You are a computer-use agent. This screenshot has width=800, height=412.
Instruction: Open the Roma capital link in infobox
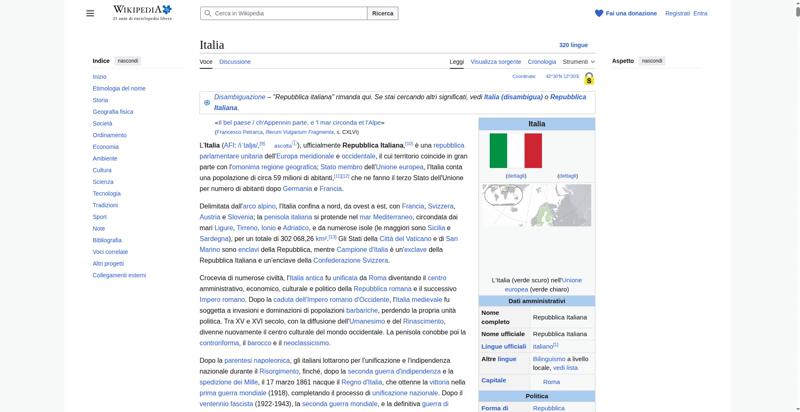point(551,381)
